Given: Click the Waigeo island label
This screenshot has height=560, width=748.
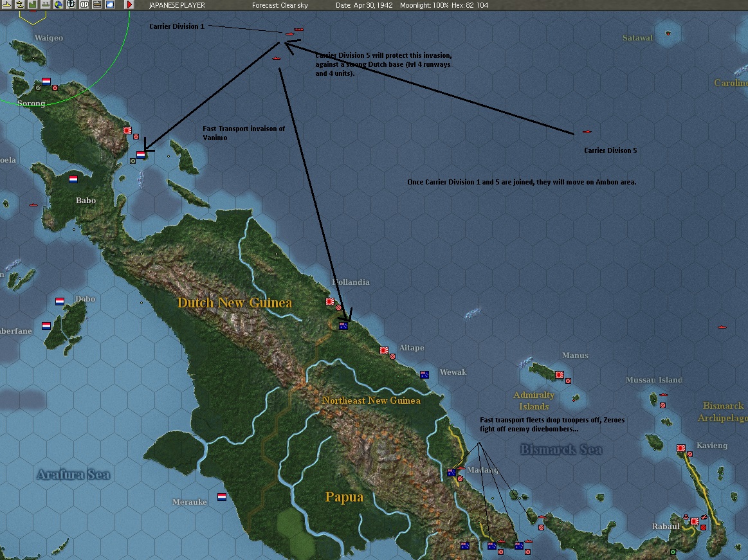Looking at the screenshot, I should [x=49, y=38].
